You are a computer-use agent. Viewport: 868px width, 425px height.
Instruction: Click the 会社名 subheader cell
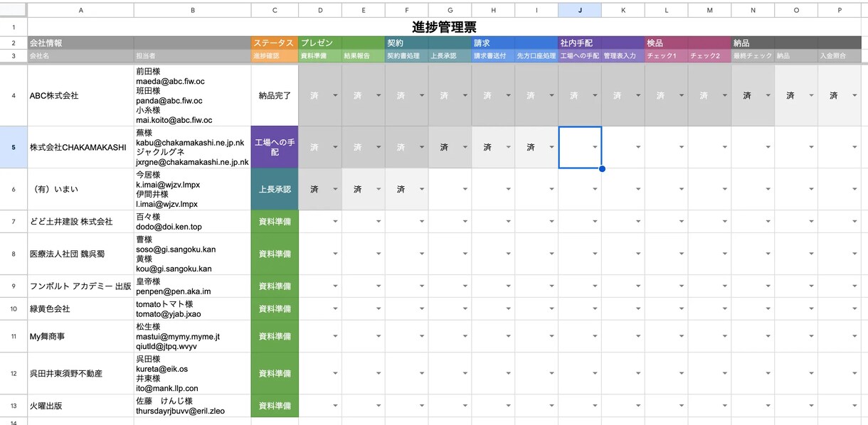point(80,55)
